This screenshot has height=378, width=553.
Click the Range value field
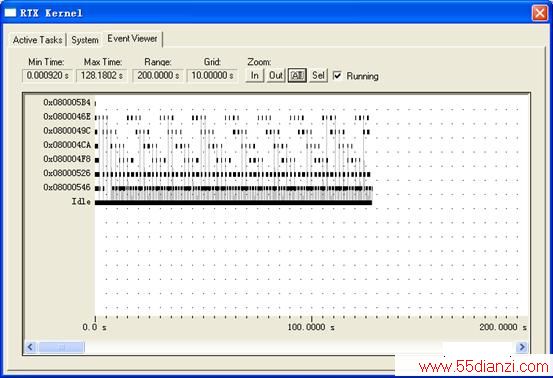point(158,75)
